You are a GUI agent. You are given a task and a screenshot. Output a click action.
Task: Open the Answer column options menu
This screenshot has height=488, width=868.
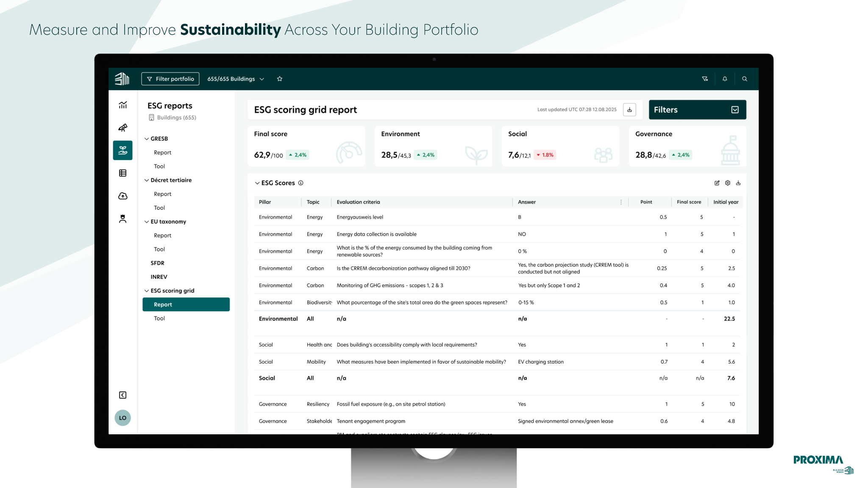(621, 202)
